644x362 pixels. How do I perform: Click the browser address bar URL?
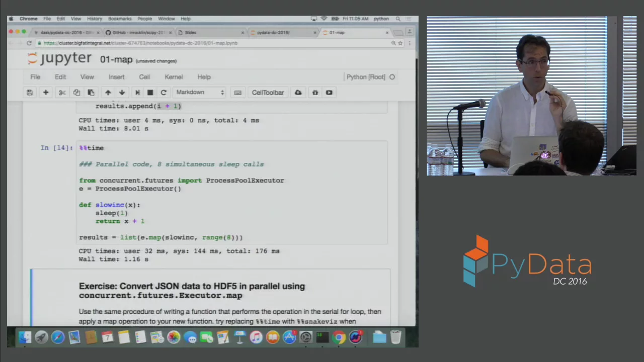tap(140, 43)
